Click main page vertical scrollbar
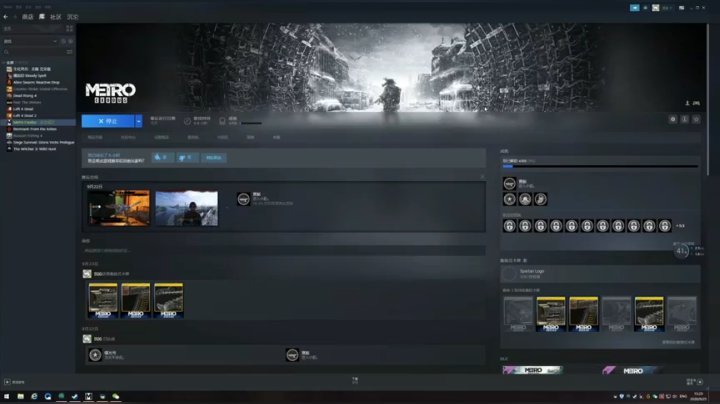The image size is (720, 404). (708, 99)
